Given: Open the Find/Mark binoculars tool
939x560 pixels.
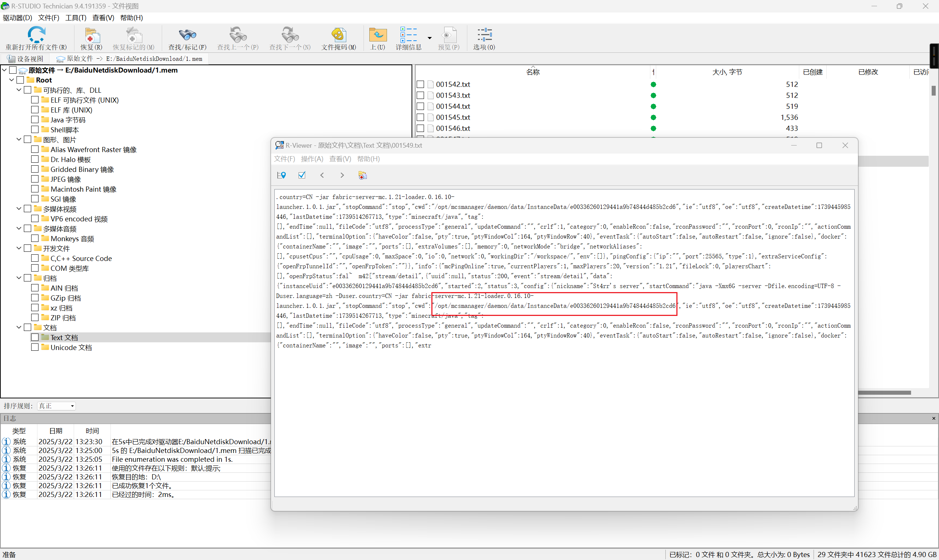Looking at the screenshot, I should (187, 35).
